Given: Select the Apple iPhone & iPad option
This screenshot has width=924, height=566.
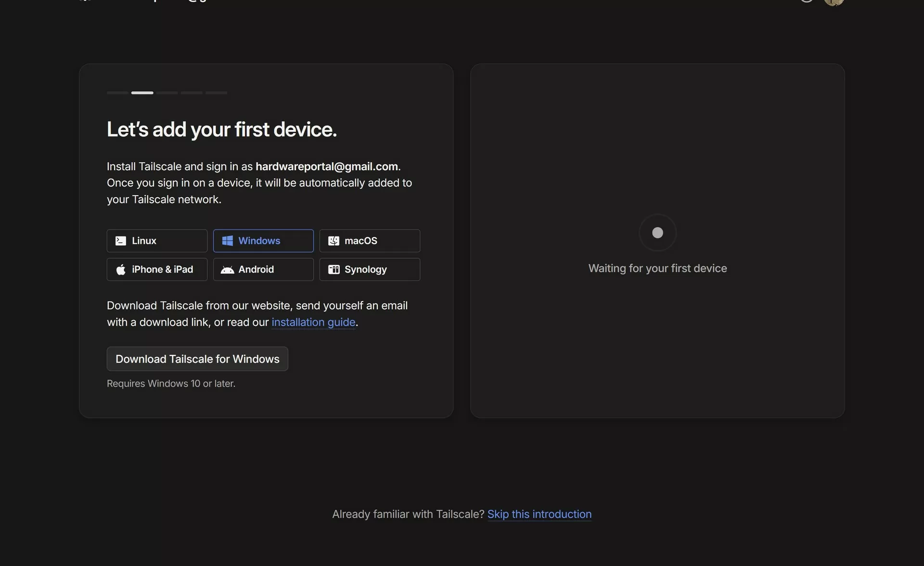Looking at the screenshot, I should [x=157, y=269].
